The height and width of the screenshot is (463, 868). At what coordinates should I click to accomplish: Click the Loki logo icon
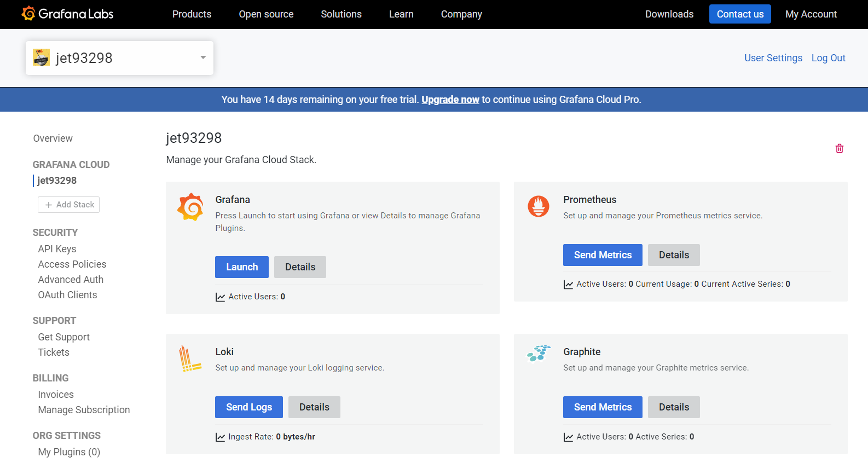[x=190, y=359]
